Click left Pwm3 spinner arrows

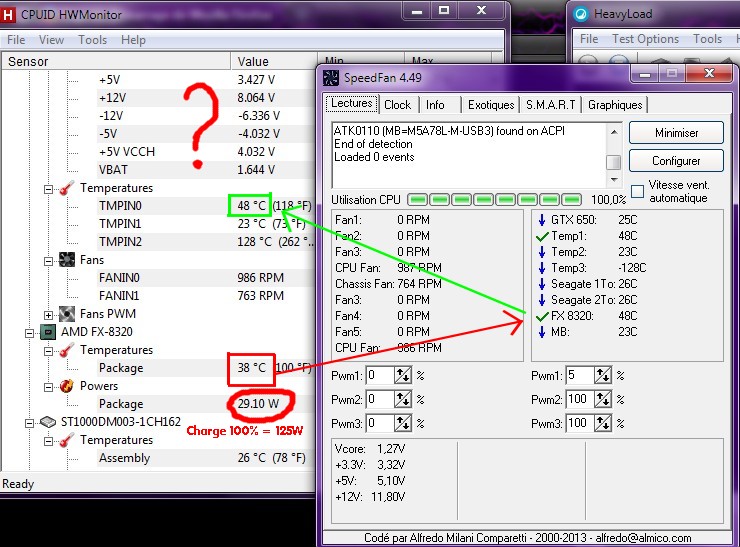click(x=403, y=423)
